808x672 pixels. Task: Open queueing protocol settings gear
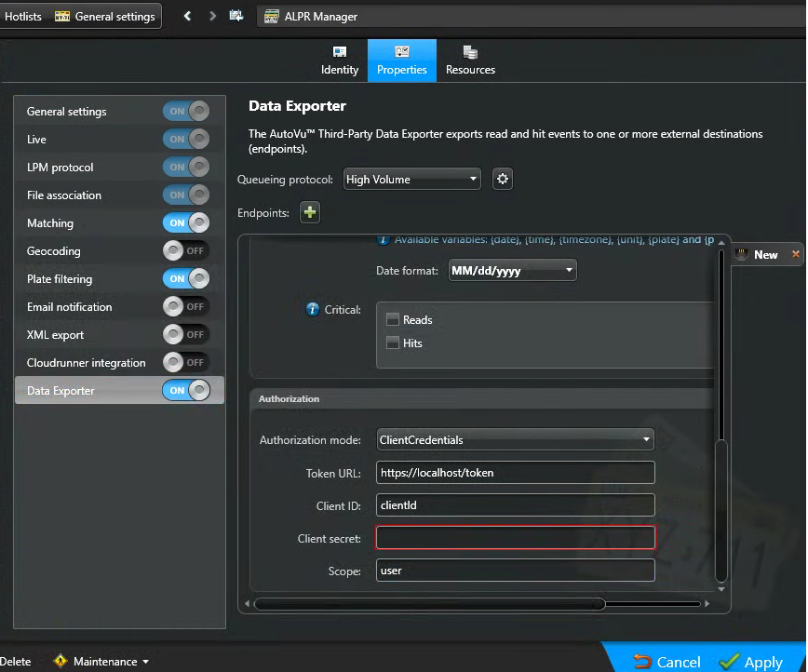[503, 180]
